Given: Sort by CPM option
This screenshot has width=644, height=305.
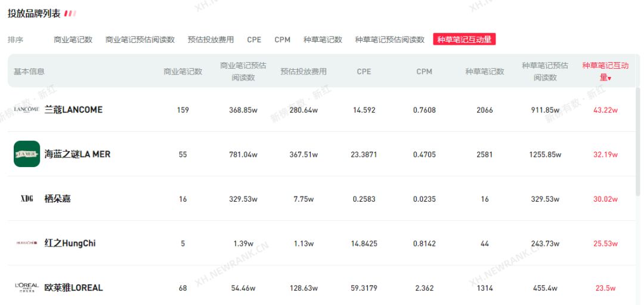Looking at the screenshot, I should click(283, 40).
